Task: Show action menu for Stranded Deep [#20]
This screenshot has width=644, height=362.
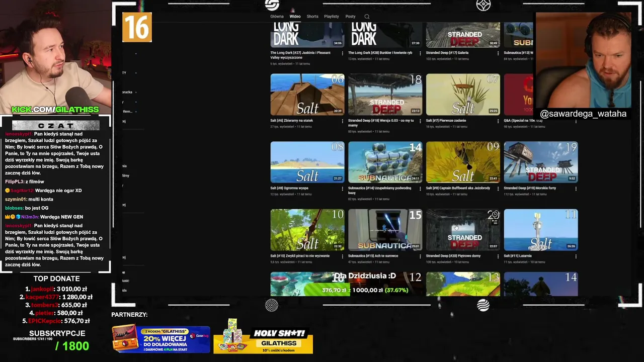Action: [498, 256]
